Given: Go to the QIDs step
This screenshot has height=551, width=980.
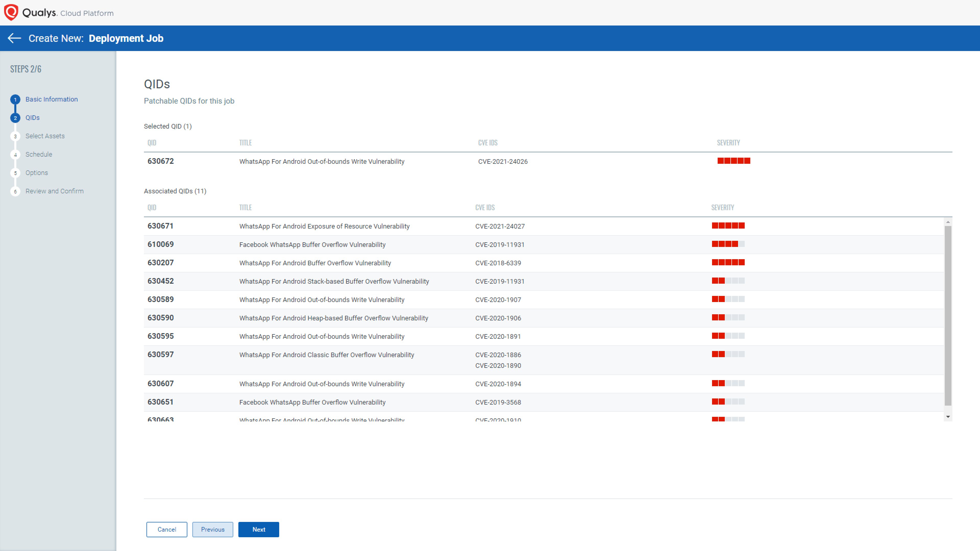Looking at the screenshot, I should (x=32, y=118).
